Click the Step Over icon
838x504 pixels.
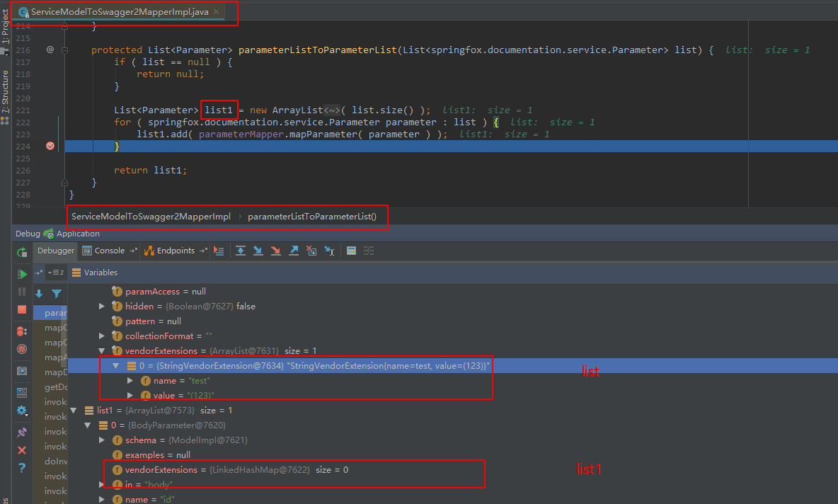[241, 251]
